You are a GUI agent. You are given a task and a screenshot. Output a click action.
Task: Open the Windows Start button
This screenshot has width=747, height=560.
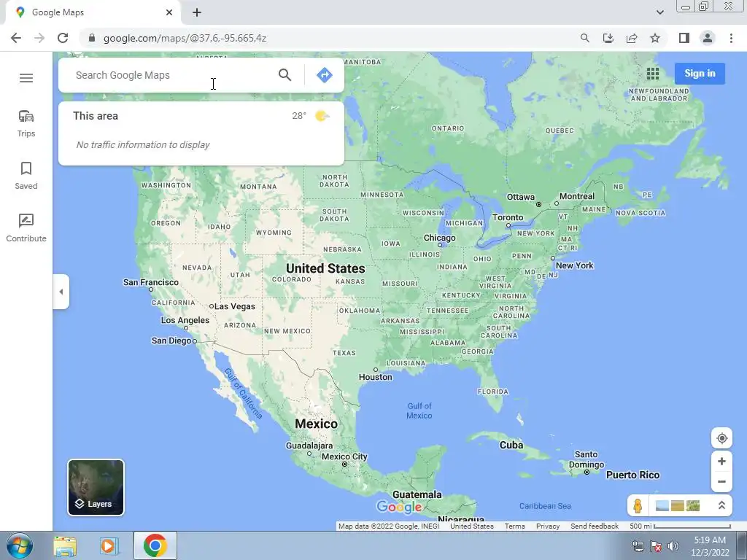pos(20,545)
